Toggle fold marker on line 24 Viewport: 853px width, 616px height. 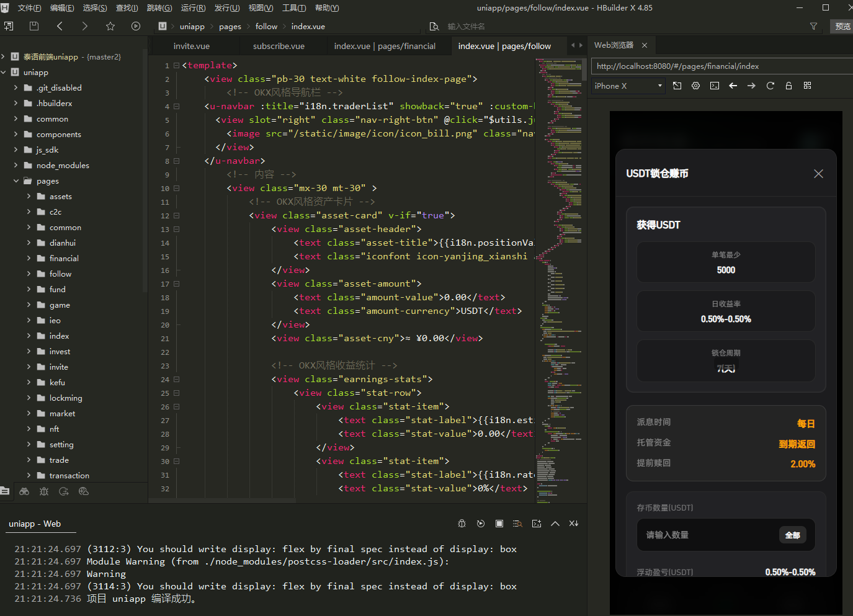click(x=177, y=380)
